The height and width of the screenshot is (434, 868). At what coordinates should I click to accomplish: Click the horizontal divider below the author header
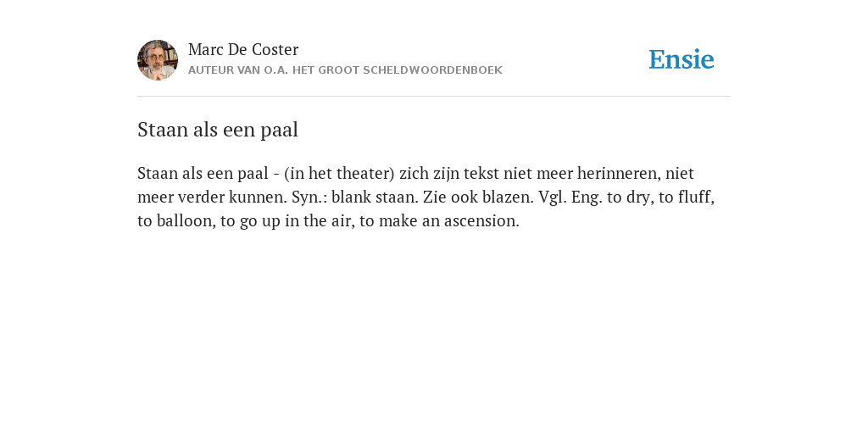(434, 97)
